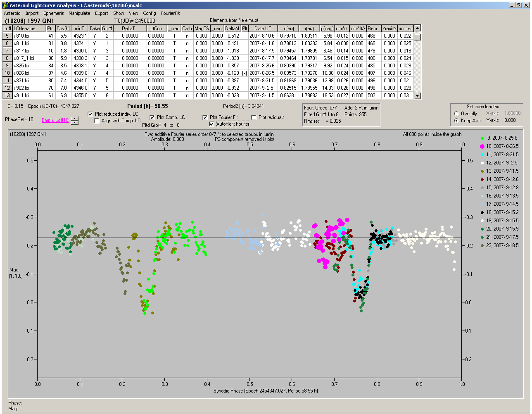Open the Export menu
Screen dimensions: 532x414
102,13
